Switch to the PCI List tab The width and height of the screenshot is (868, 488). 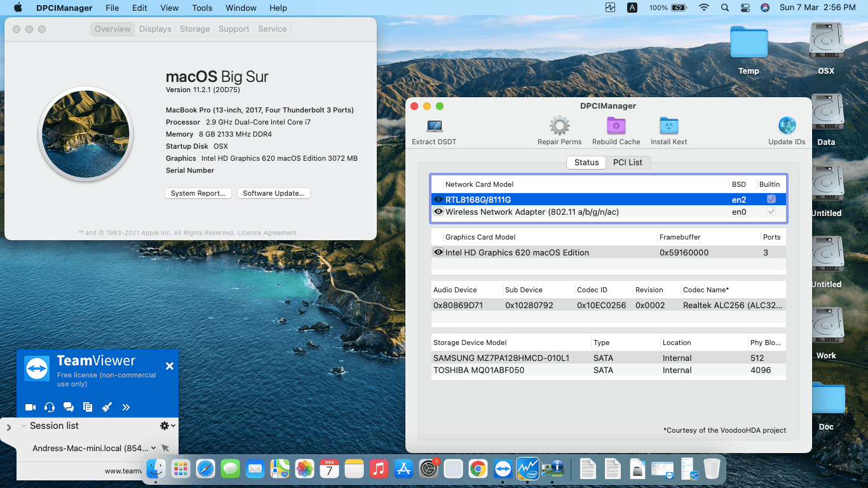pos(628,163)
